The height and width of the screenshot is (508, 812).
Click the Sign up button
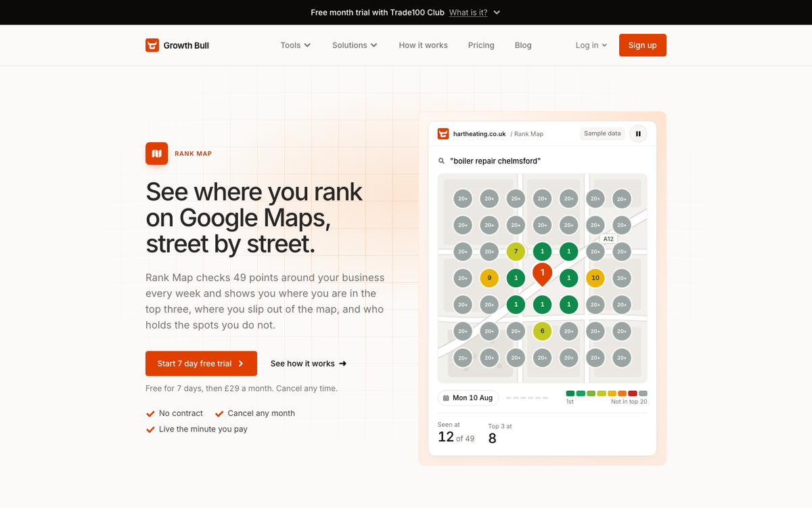[x=643, y=45]
